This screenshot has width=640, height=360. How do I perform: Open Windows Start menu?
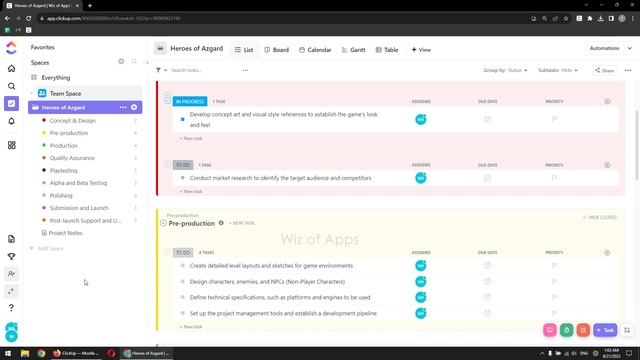click(8, 353)
